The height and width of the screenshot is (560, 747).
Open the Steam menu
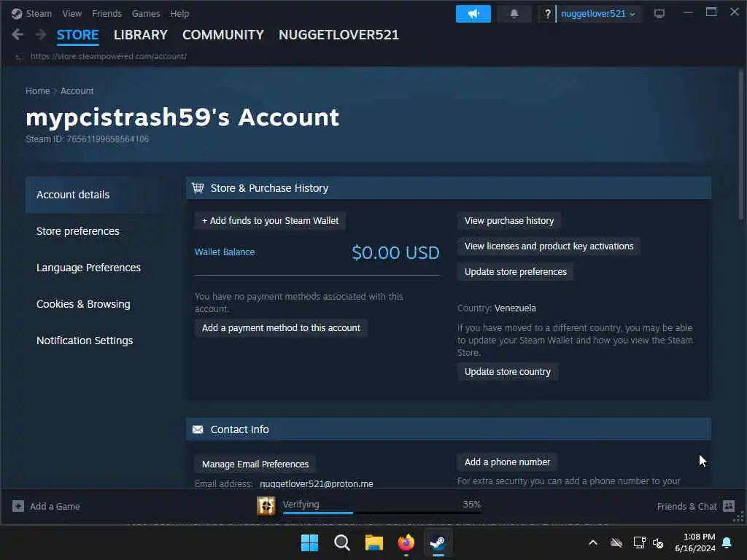coord(39,14)
